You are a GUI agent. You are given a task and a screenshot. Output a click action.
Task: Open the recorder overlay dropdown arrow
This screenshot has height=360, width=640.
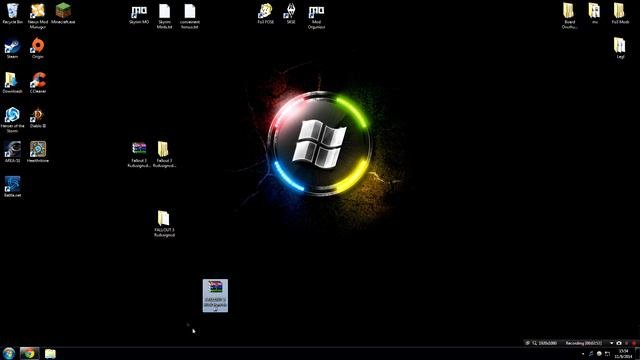point(611,343)
